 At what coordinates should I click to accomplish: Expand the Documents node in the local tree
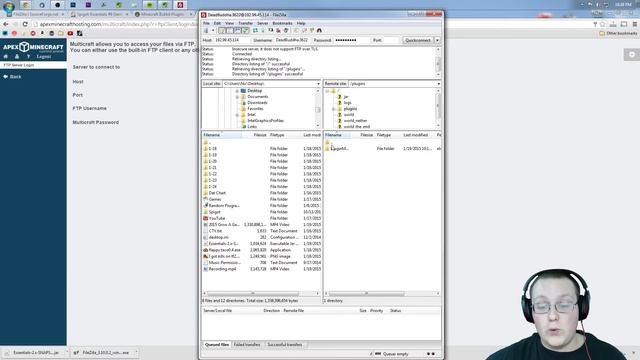(237, 97)
